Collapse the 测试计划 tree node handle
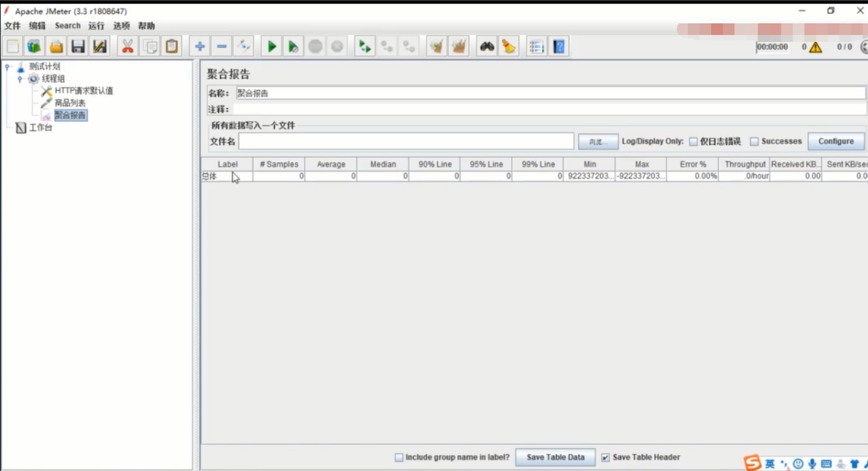The width and height of the screenshot is (868, 471). pyautogui.click(x=8, y=66)
